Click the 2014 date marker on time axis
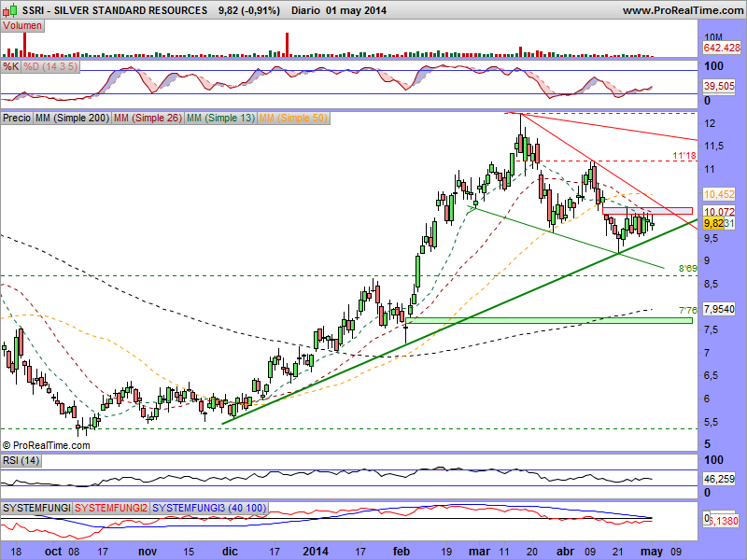Image resolution: width=747 pixels, height=560 pixels. pos(316,552)
